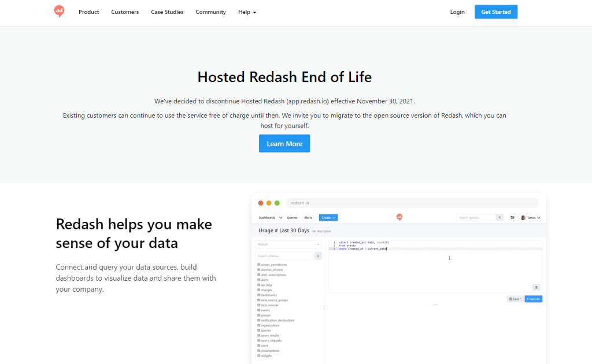Expand the Help dropdown menu
This screenshot has width=592, height=364.
(247, 12)
